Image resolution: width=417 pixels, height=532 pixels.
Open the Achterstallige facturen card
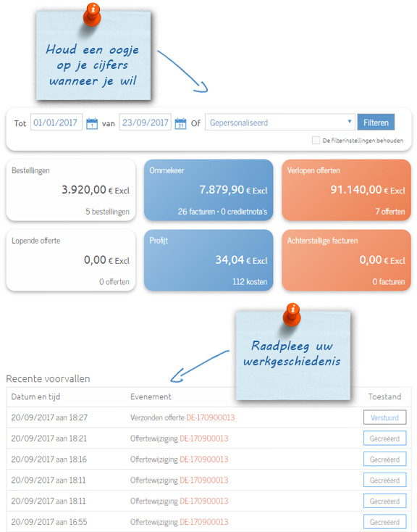point(347,260)
